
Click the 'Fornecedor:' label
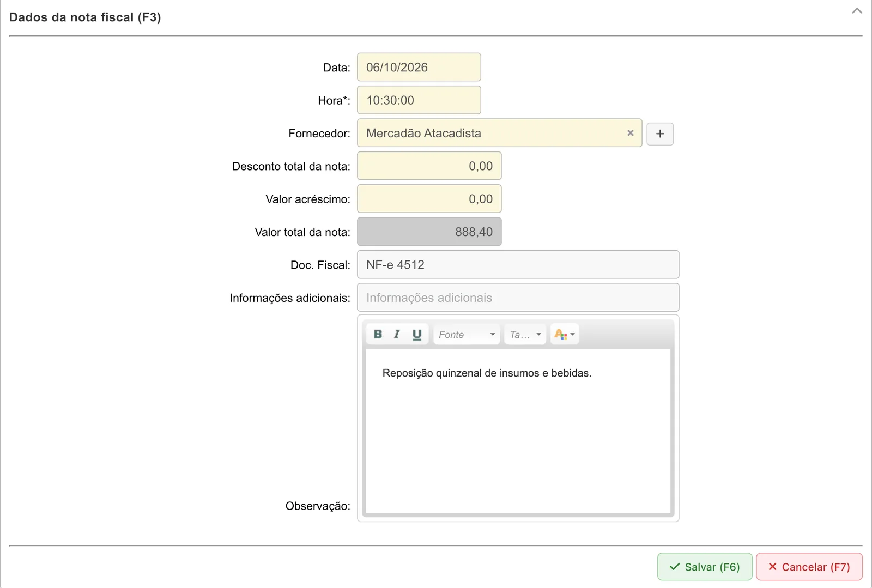[x=319, y=134]
